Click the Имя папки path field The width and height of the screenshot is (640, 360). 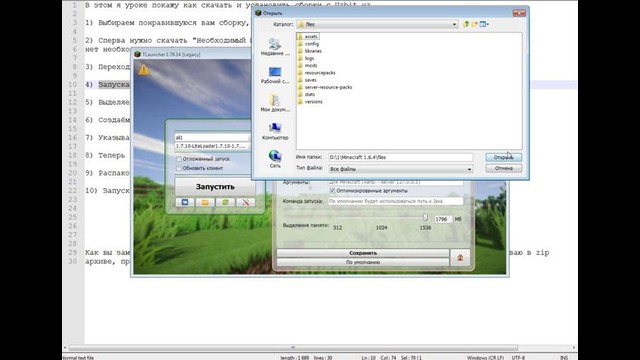pyautogui.click(x=400, y=157)
